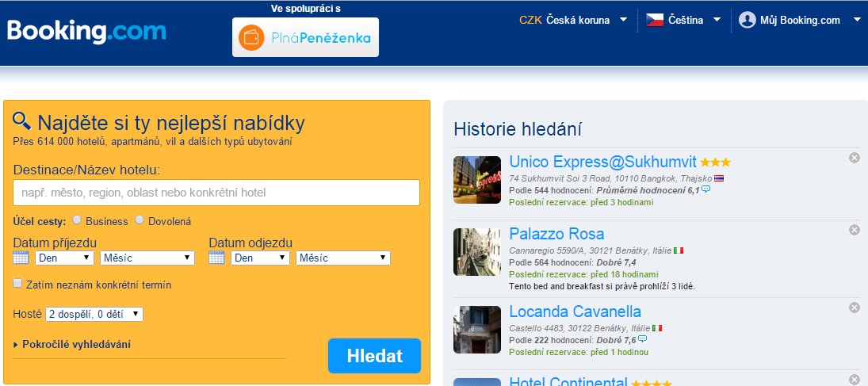Select Dovolená trip purpose
Screen dimensions: 868x386
140,220
